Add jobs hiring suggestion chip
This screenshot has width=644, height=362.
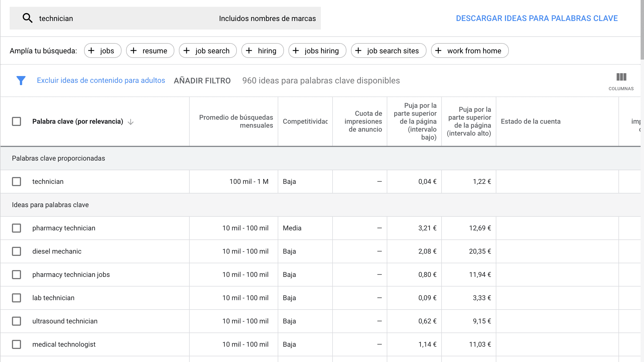tap(317, 51)
